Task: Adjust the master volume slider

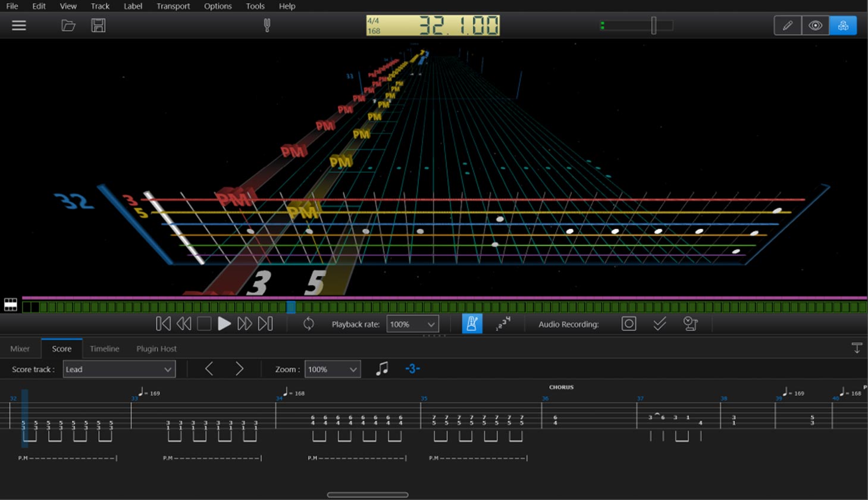Action: click(653, 26)
